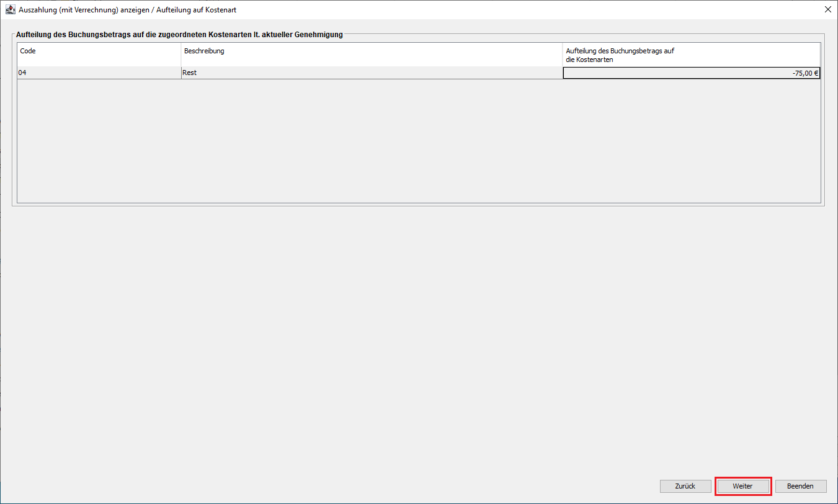
Task: Click the cell border between 04 and Rest
Action: [181, 73]
